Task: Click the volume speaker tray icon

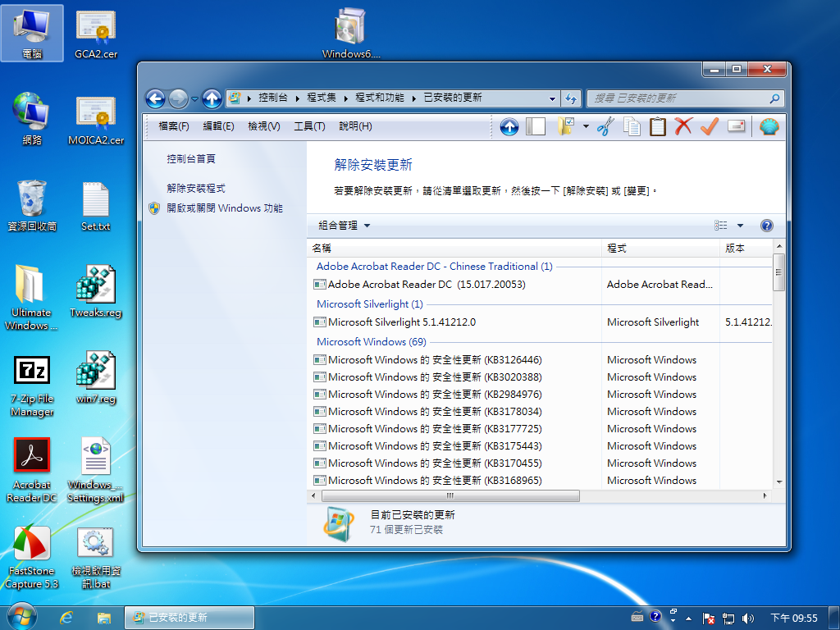Action: [747, 619]
